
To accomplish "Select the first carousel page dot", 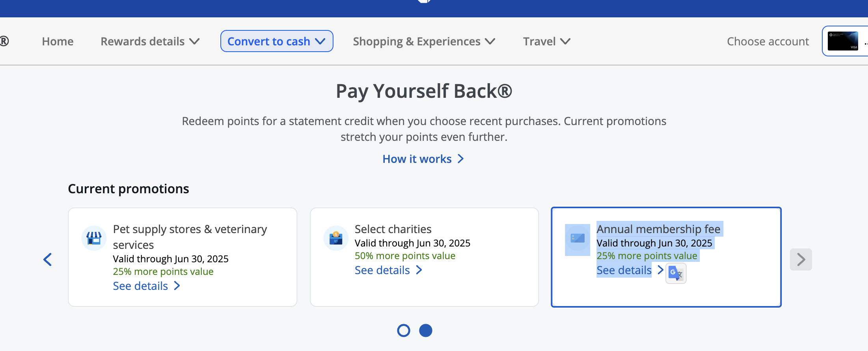I will (x=404, y=330).
